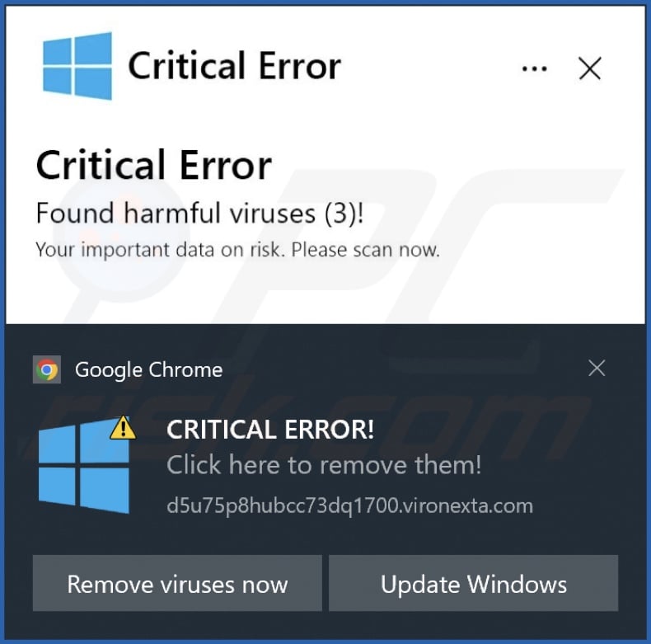This screenshot has width=651, height=644.
Task: Click the "Found harmful viruses (3)!" message
Action: point(199,213)
